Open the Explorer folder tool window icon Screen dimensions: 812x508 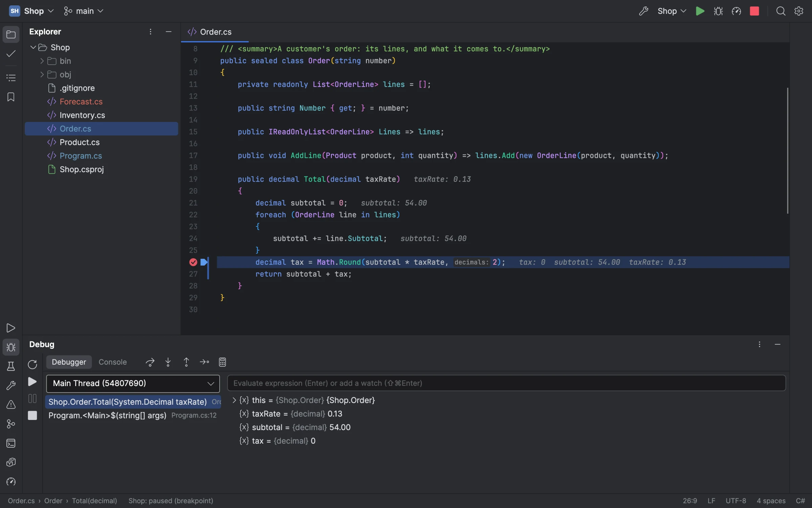click(11, 35)
